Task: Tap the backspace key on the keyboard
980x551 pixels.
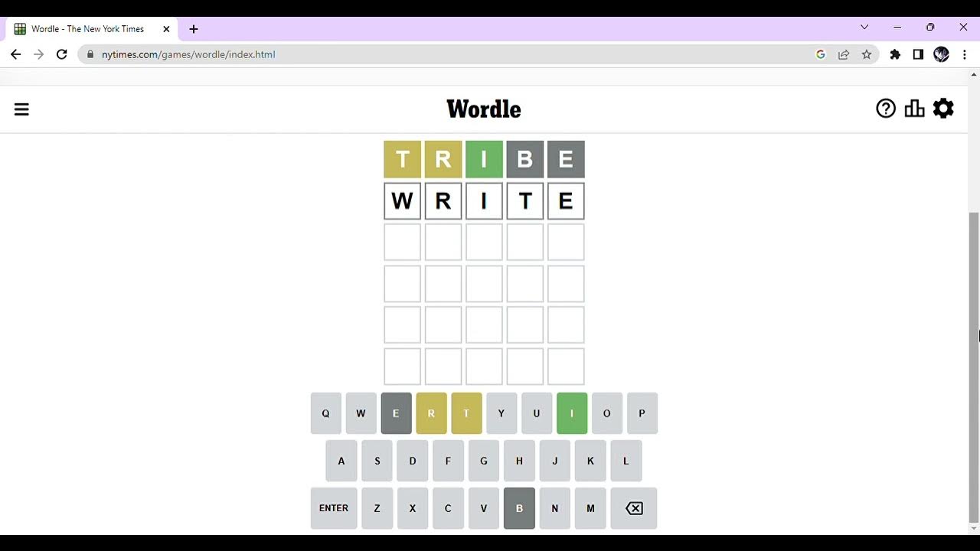Action: click(634, 508)
